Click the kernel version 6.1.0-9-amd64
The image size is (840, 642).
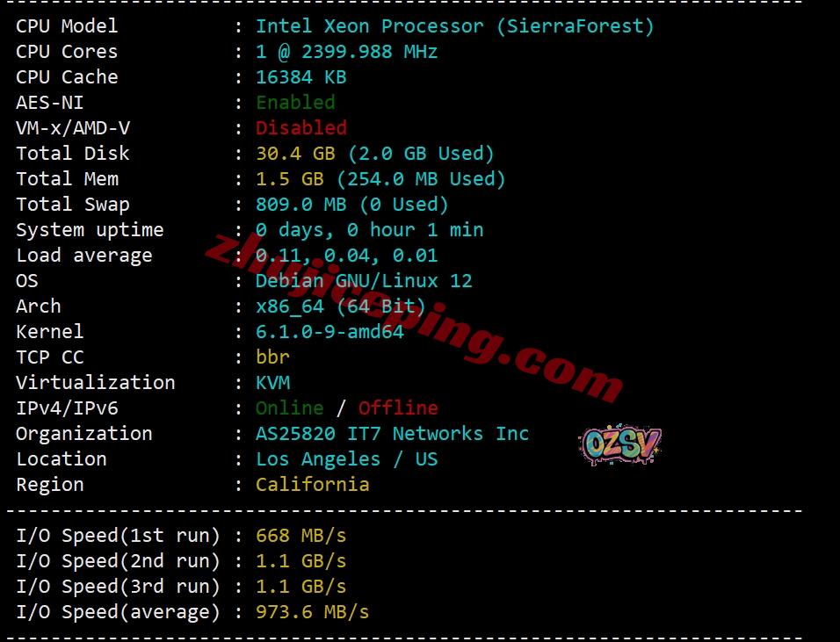pos(329,332)
